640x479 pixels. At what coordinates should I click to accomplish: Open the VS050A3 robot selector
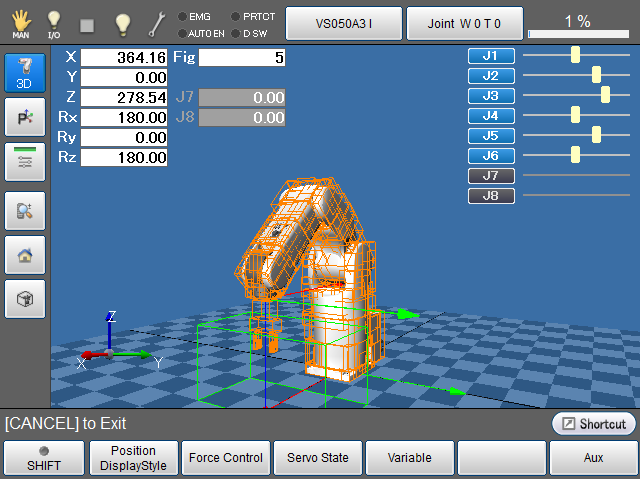coord(344,22)
